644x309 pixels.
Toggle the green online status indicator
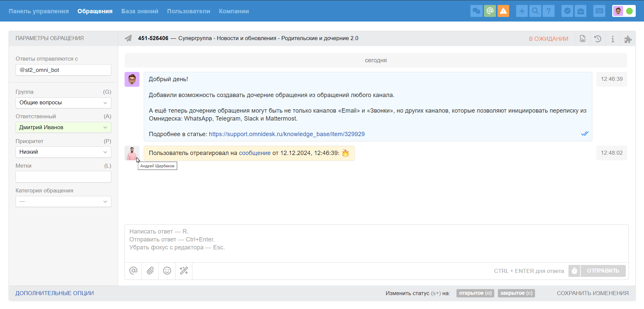point(629,11)
